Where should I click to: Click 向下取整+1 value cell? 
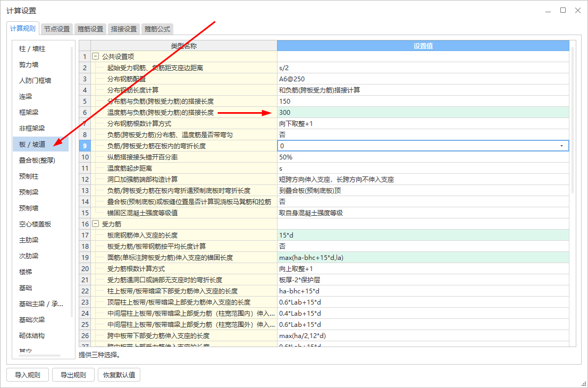pos(423,124)
